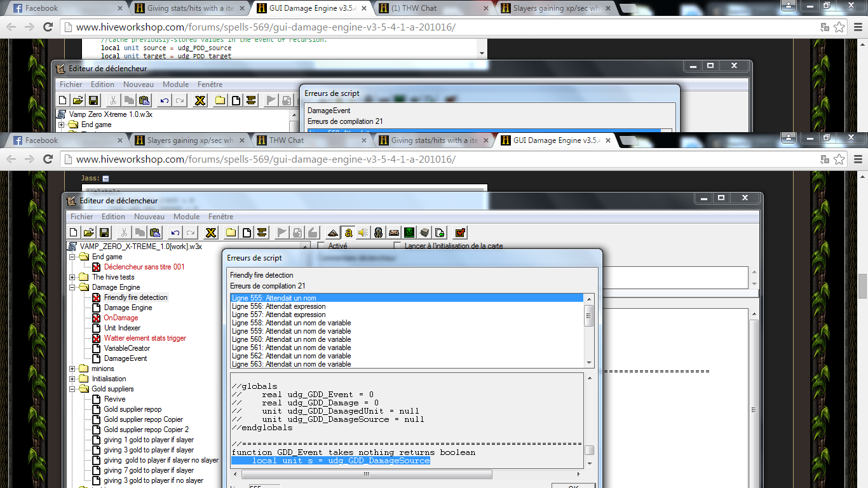Click Variables X icon in Vamp Zero X-treme 1.0.w3x window
The image size is (868, 488).
click(x=200, y=100)
